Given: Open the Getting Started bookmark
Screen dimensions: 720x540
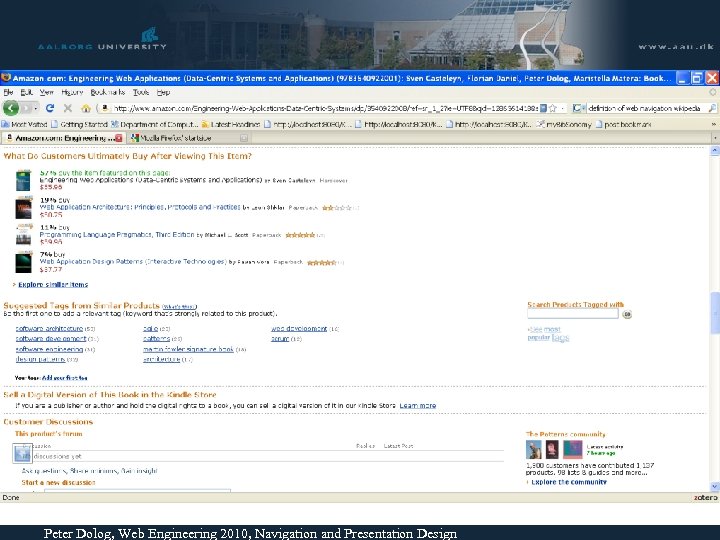Looking at the screenshot, I should pyautogui.click(x=79, y=124).
